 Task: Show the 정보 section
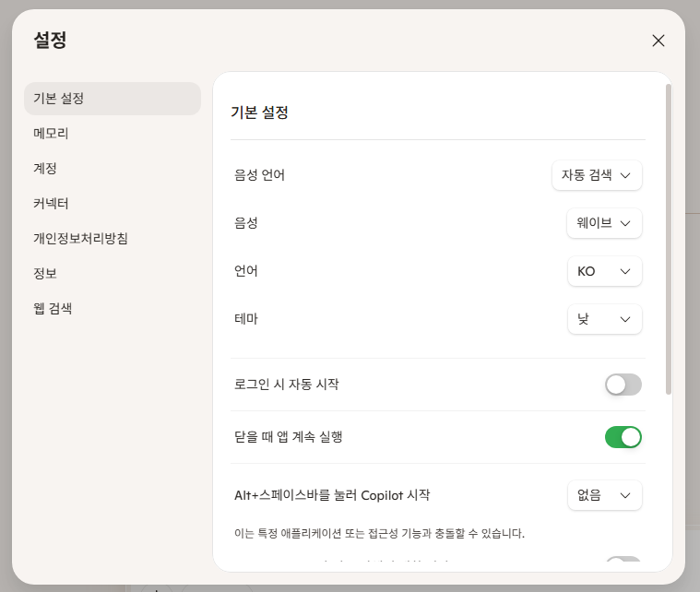click(x=45, y=273)
